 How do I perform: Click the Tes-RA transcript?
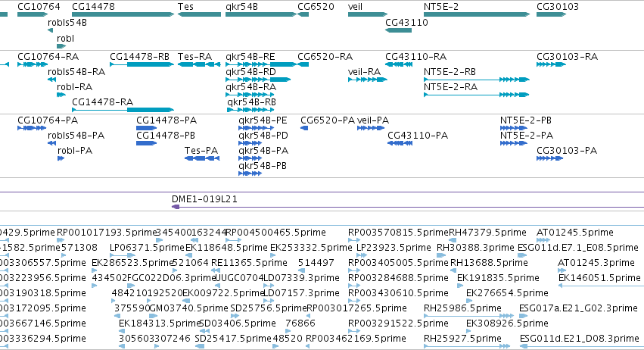coord(199,64)
